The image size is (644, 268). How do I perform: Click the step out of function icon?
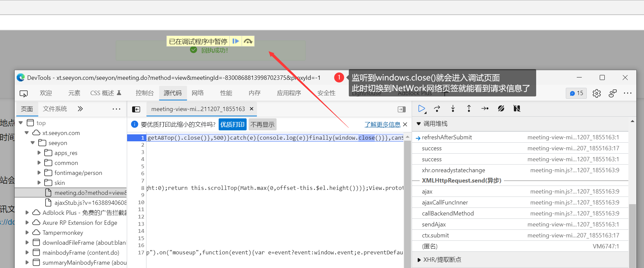tap(469, 109)
